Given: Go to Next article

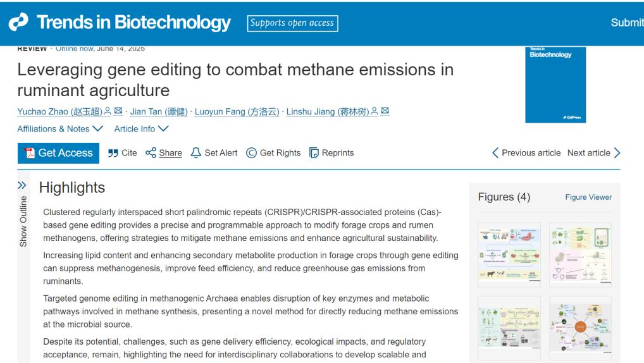Looking at the screenshot, I should [593, 153].
